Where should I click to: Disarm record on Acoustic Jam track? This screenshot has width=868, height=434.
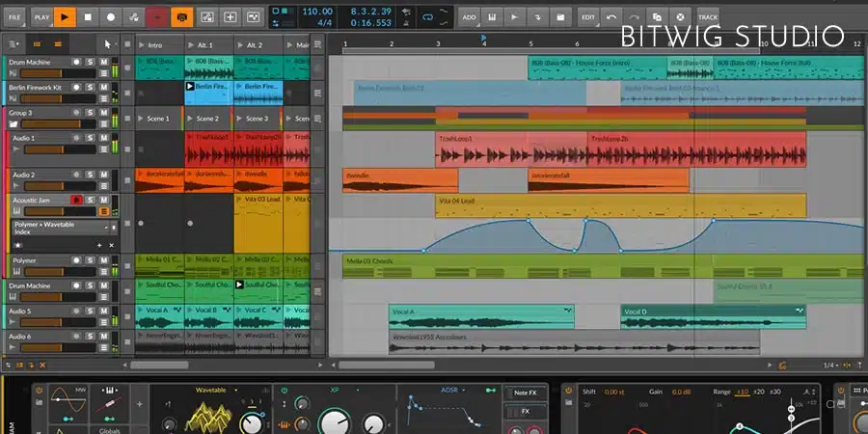[x=76, y=200]
